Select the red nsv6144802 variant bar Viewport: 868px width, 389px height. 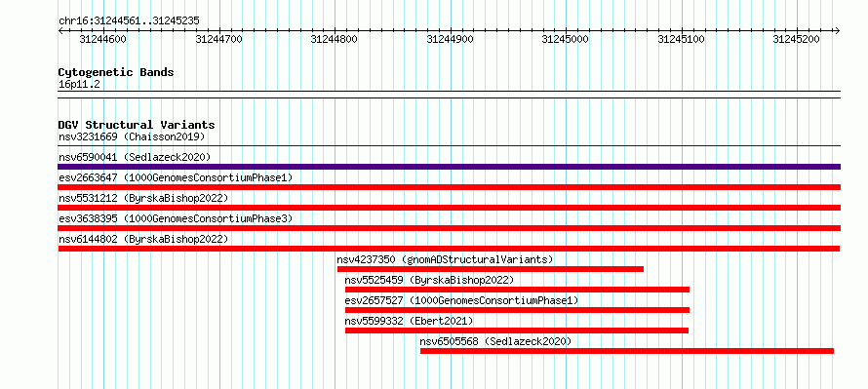(x=449, y=249)
